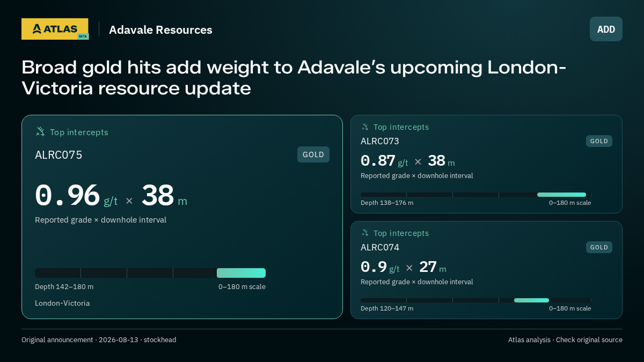644x362 pixels.
Task: Click the drill icon in ALRC075 card
Action: pos(40,132)
